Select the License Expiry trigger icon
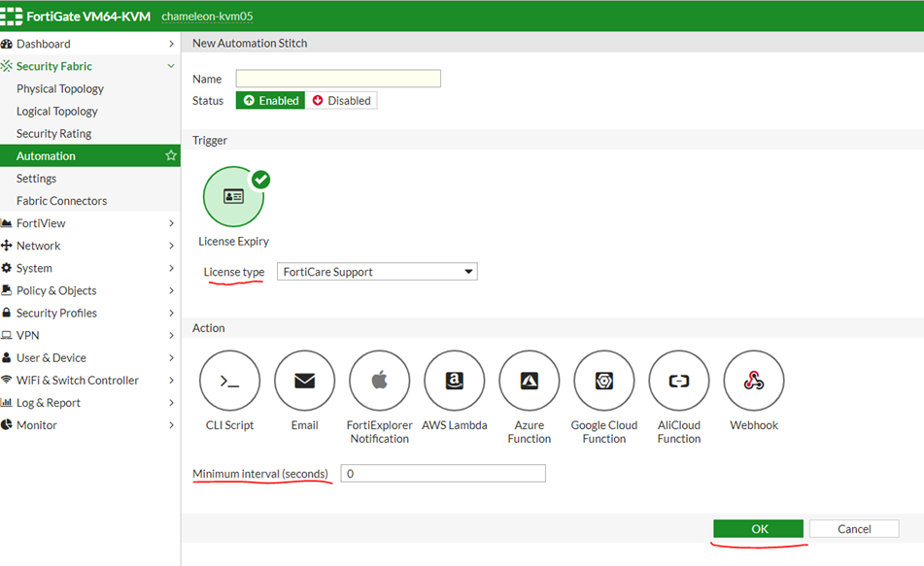Image resolution: width=924 pixels, height=566 pixels. [x=233, y=197]
